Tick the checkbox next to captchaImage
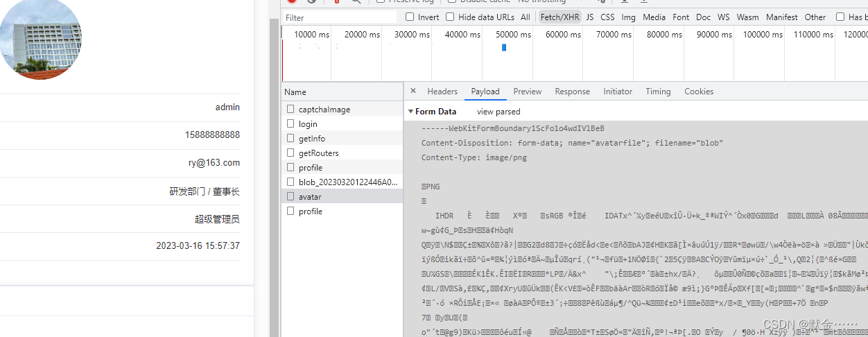The height and width of the screenshot is (337, 868). pos(291,110)
